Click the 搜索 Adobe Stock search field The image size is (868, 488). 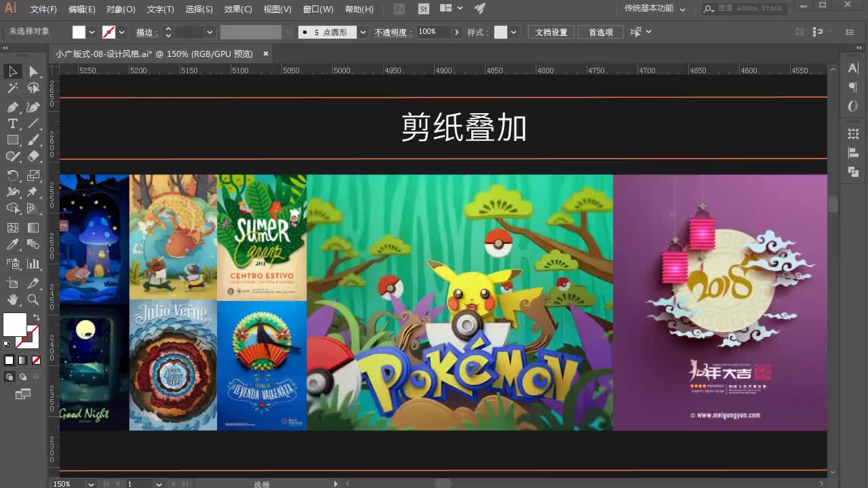tap(745, 8)
